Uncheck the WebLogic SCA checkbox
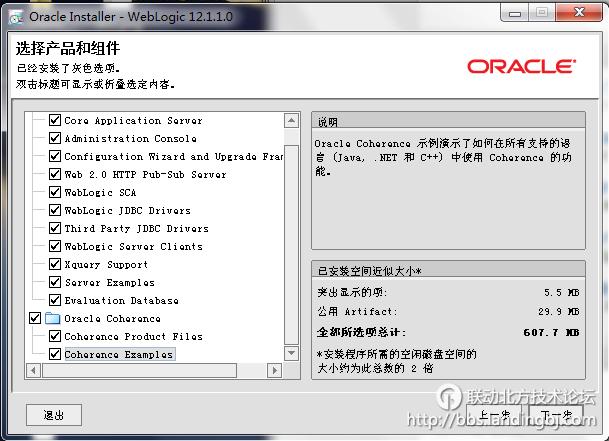This screenshot has height=441, width=609. [55, 192]
